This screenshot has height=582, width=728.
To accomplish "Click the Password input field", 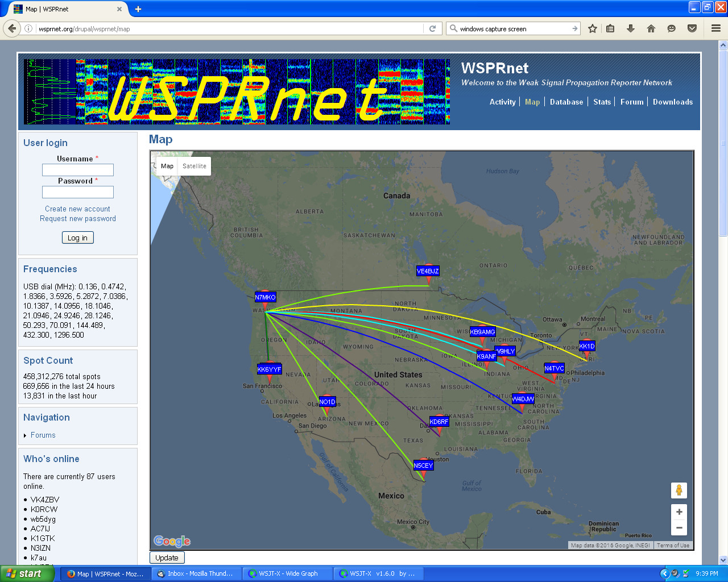I will point(78,192).
